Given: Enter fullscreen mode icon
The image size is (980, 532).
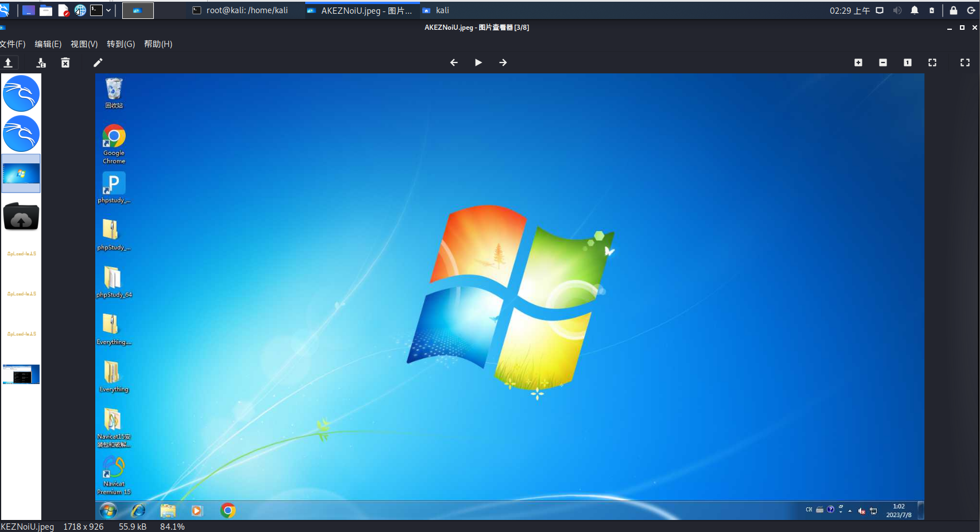Looking at the screenshot, I should (965, 62).
